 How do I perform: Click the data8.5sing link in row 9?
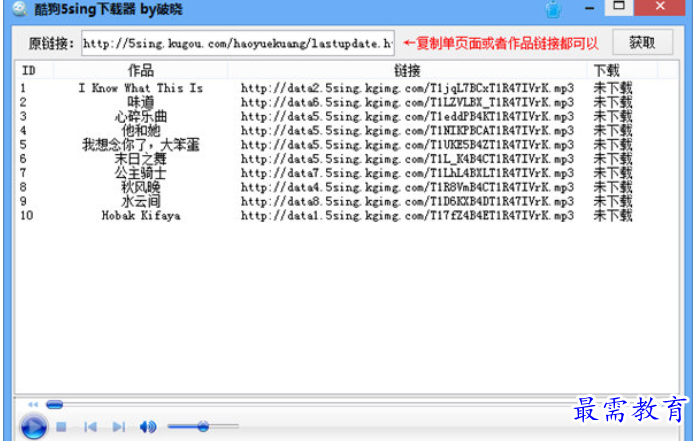click(x=407, y=201)
